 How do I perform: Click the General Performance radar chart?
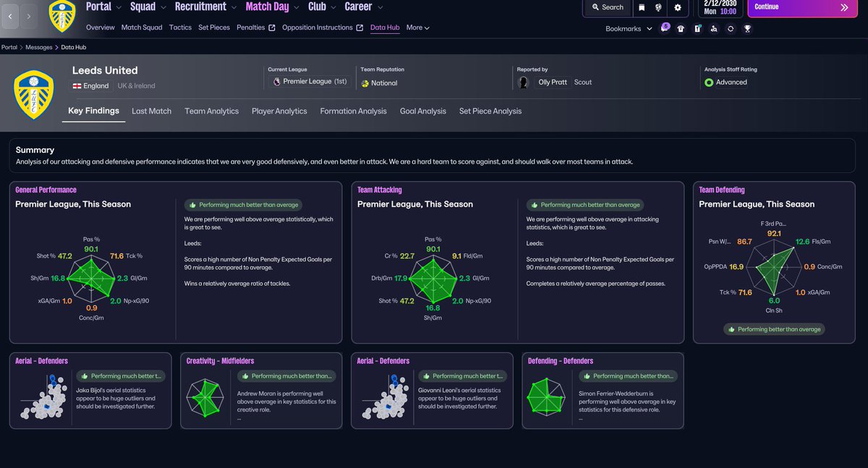coord(91,278)
